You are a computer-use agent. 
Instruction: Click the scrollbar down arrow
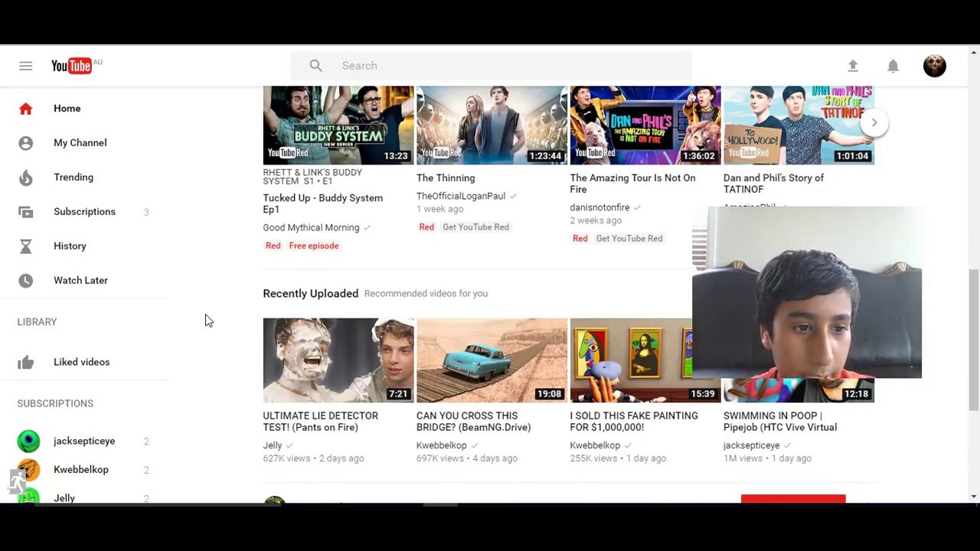point(974,497)
